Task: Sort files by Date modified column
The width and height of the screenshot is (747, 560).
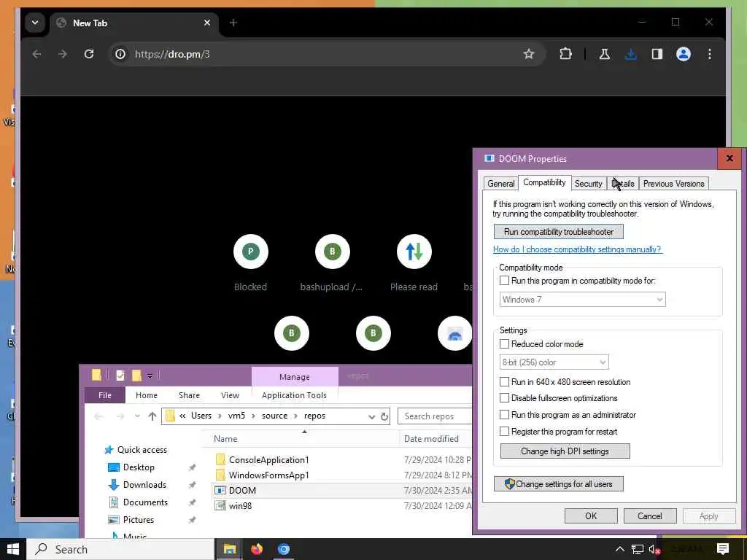Action: pyautogui.click(x=431, y=438)
